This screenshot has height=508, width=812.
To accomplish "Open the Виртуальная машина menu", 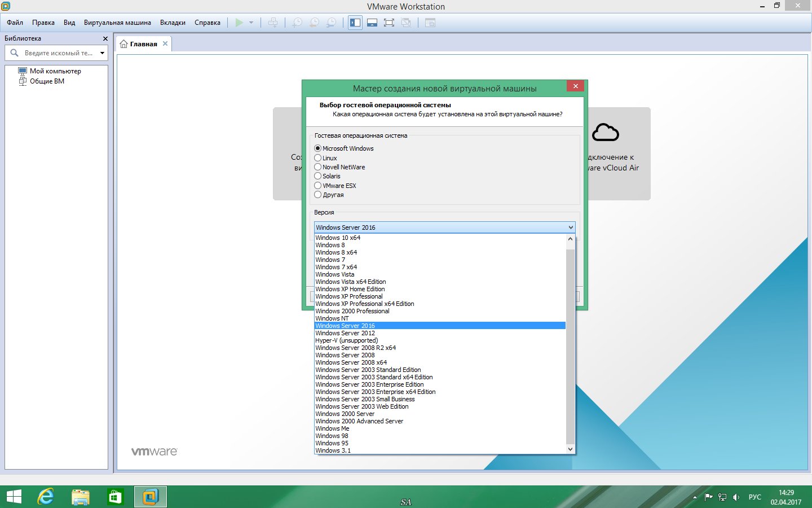I will [x=117, y=23].
